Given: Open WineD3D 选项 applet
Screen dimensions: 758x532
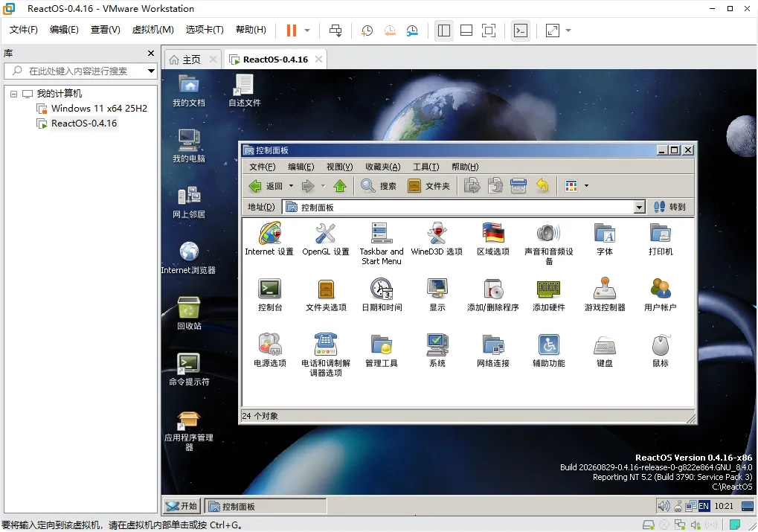Looking at the screenshot, I should click(437, 238).
